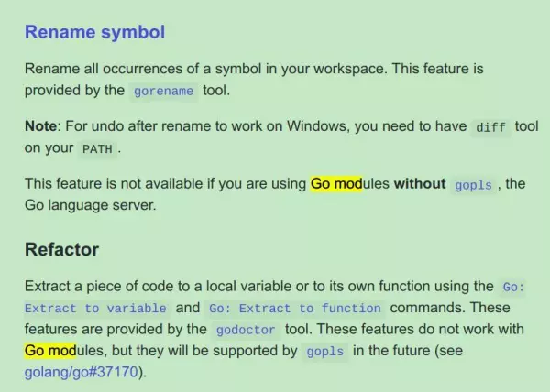Screen dimensions: 550x392
Task: Click gopls link in Refactor paragraph
Action: coord(324,351)
